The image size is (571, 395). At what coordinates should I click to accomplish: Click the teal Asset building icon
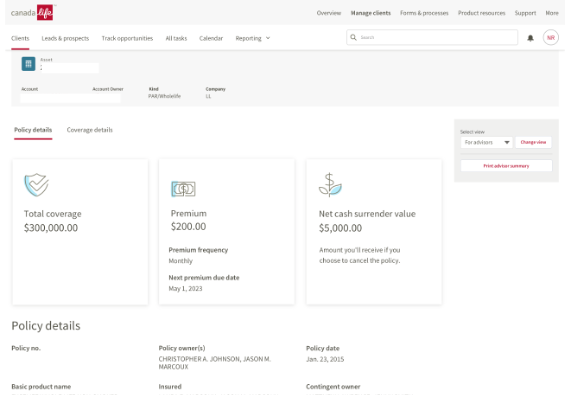click(28, 64)
